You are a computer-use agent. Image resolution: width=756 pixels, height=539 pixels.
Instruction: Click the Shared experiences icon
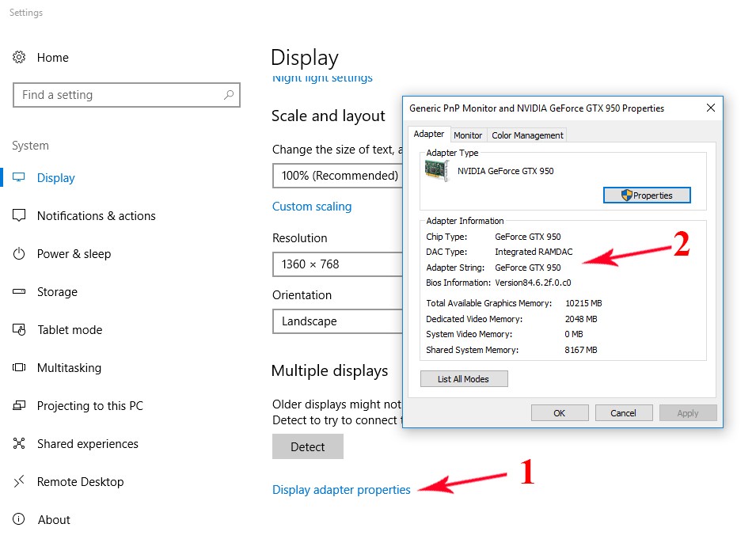tap(19, 443)
